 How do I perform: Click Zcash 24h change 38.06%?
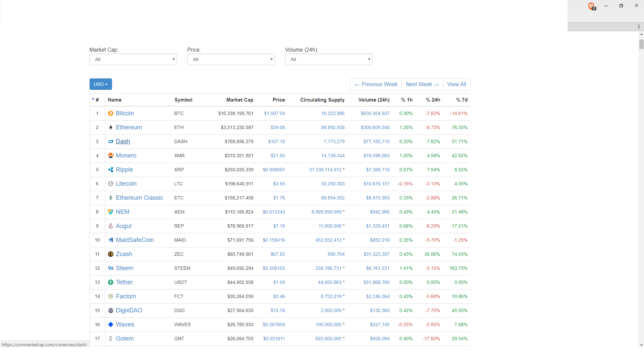432,254
